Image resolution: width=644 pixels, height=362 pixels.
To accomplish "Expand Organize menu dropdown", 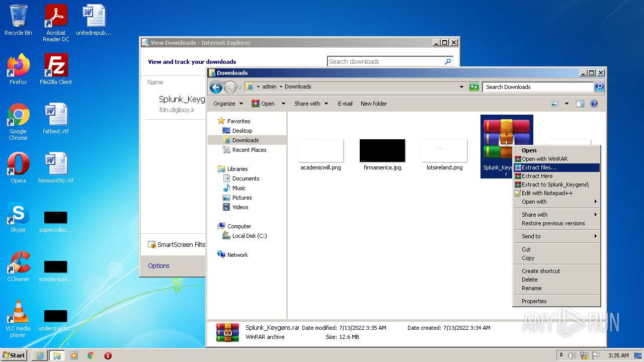I will [x=228, y=104].
